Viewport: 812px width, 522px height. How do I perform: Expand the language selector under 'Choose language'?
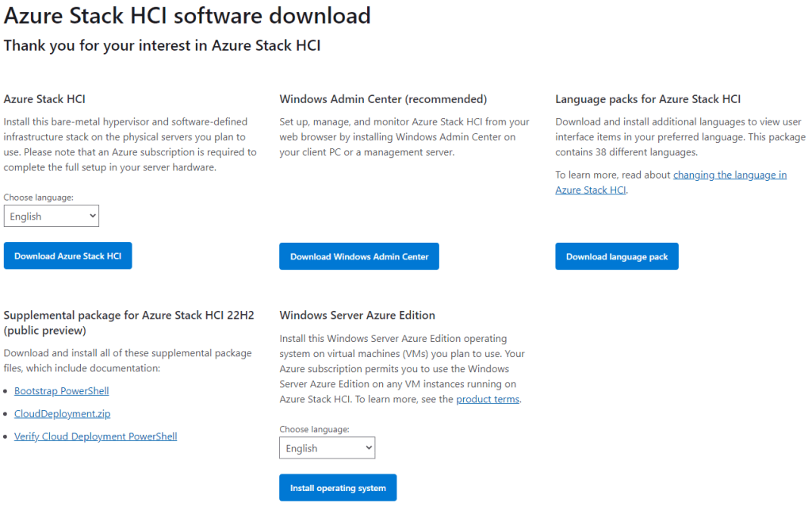pos(51,215)
